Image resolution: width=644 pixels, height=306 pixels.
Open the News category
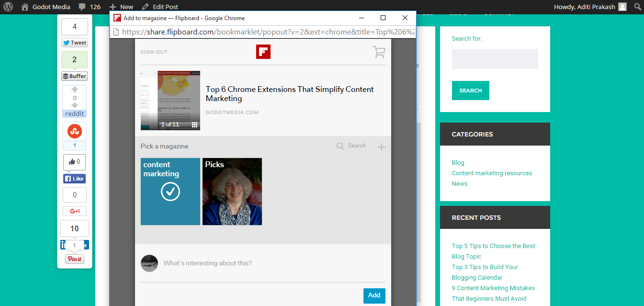(460, 184)
